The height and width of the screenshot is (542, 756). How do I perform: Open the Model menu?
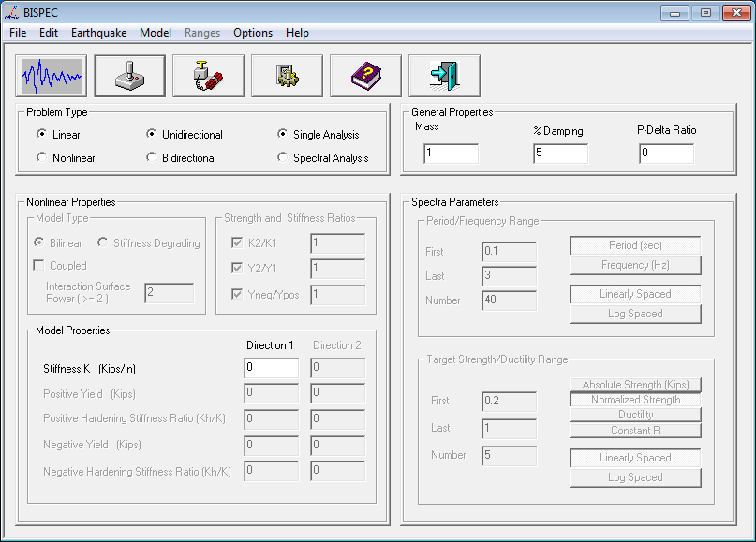[x=156, y=33]
